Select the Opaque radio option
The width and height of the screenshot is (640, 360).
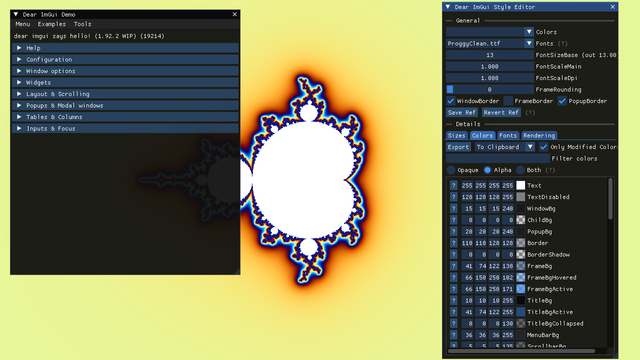(451, 170)
